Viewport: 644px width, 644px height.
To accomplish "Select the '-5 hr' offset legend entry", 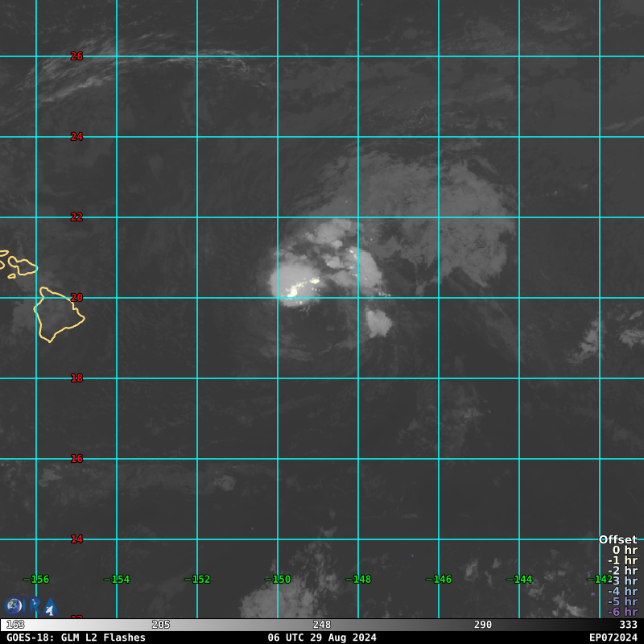I will [x=622, y=601].
